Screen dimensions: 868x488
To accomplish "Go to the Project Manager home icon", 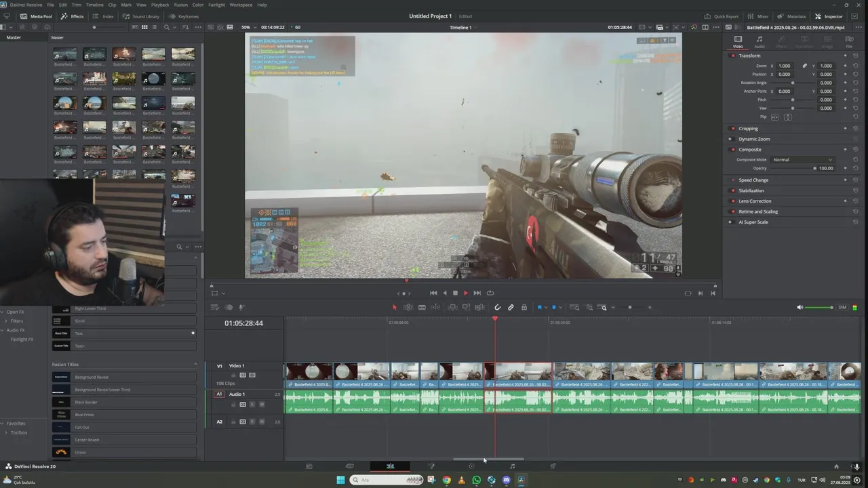I will 836,466.
